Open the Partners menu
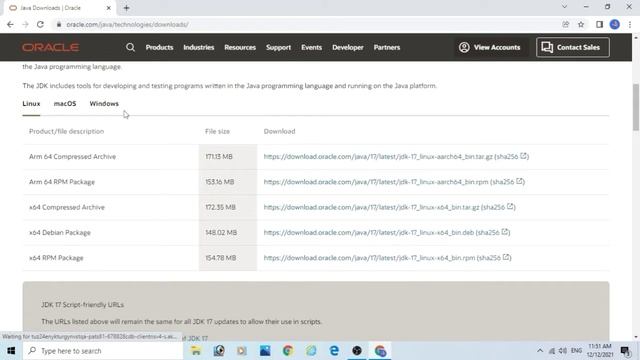This screenshot has width=640, height=360. click(387, 47)
